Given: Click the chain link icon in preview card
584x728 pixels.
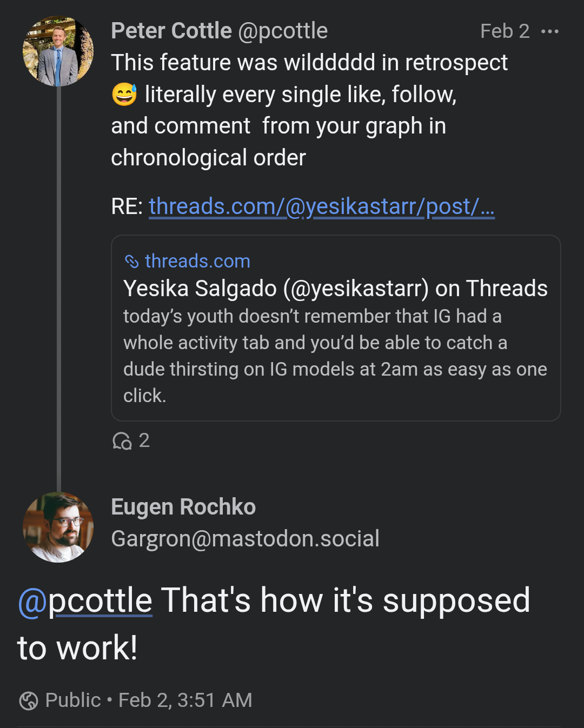Looking at the screenshot, I should point(131,262).
